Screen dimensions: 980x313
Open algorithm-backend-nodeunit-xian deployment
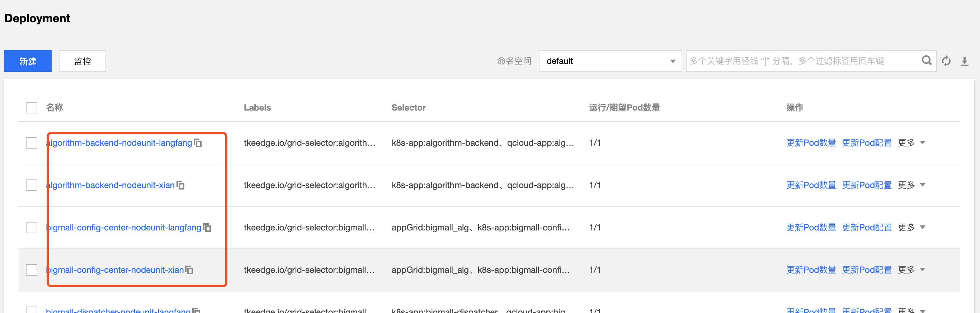(x=110, y=185)
